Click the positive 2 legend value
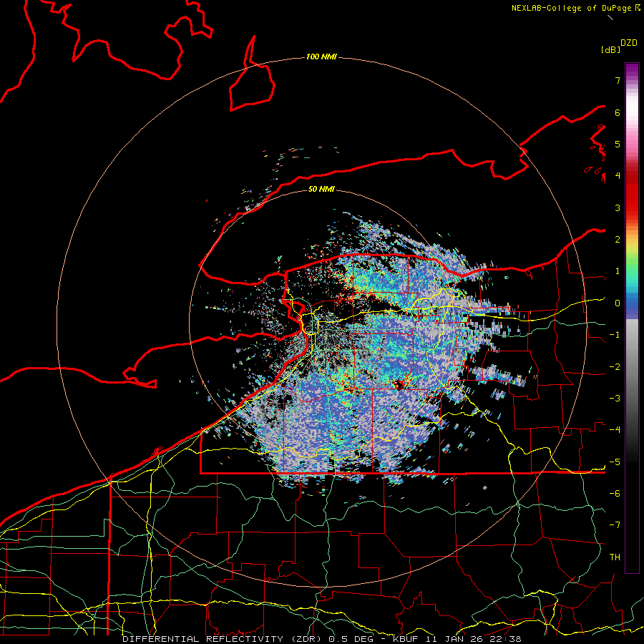Screen dimensions: 644x644 pos(618,240)
